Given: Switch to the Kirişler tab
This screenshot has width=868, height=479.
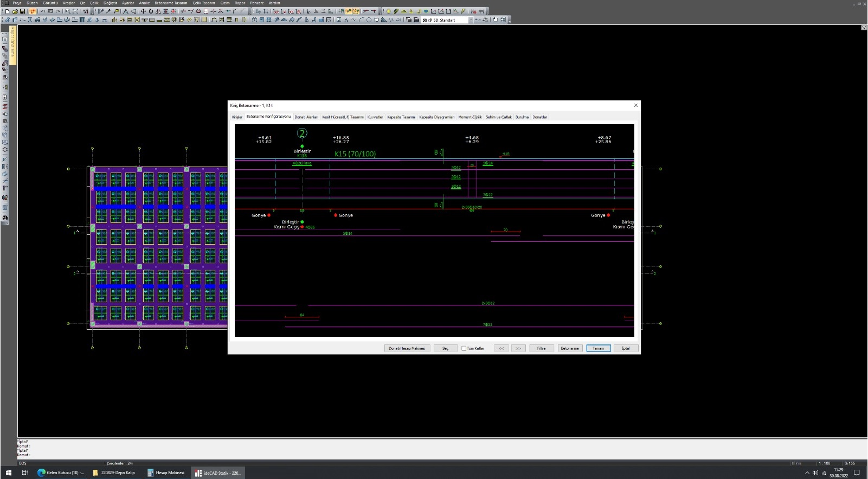Looking at the screenshot, I should [x=237, y=117].
